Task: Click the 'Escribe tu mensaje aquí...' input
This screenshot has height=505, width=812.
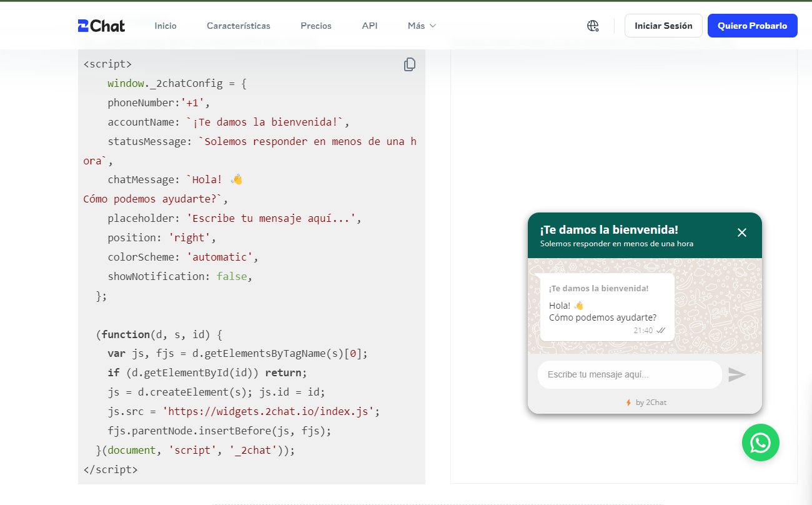Action: tap(630, 374)
